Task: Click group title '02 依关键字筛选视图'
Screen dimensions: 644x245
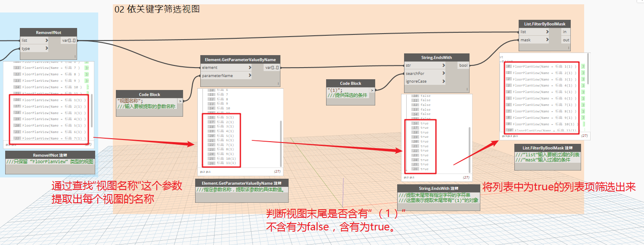Action: pyautogui.click(x=157, y=9)
